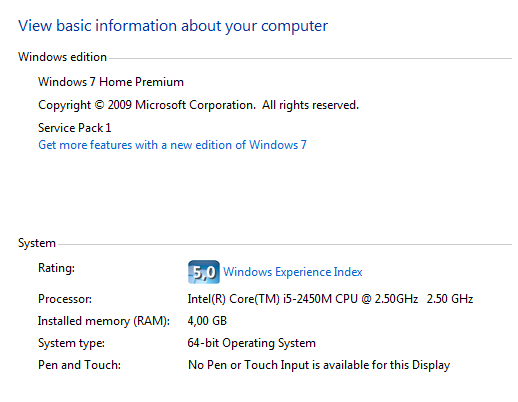The height and width of the screenshot is (402, 518).
Task: Click the Pen and Touch label
Action: 79,365
